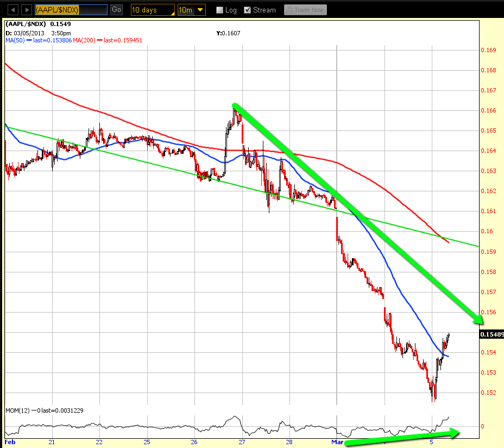Screen dimensions: 504x448
Task: Click the Mar date axis label
Action: 337,442
